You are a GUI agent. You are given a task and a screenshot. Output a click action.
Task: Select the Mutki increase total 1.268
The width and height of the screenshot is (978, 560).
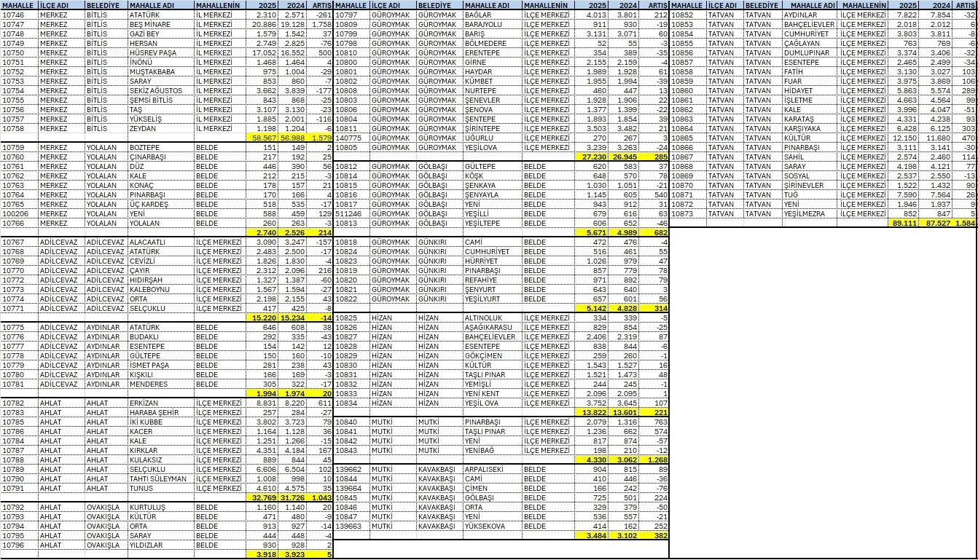coord(652,460)
